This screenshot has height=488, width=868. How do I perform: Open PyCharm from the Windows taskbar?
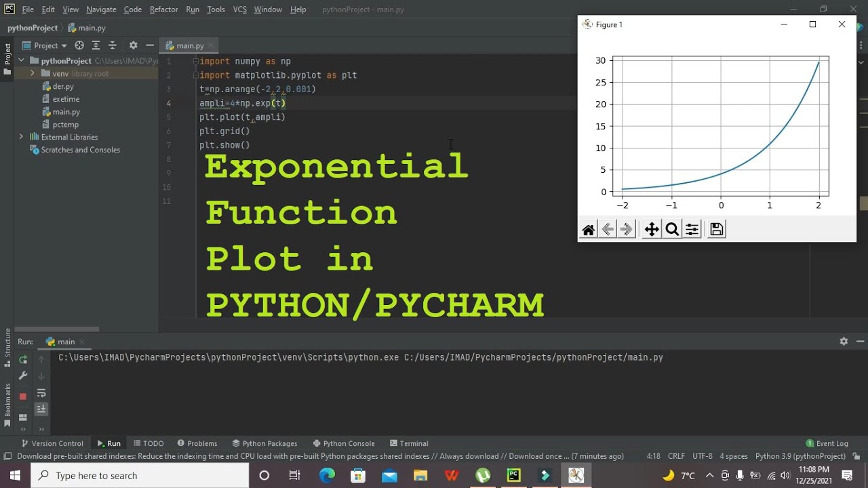(514, 475)
